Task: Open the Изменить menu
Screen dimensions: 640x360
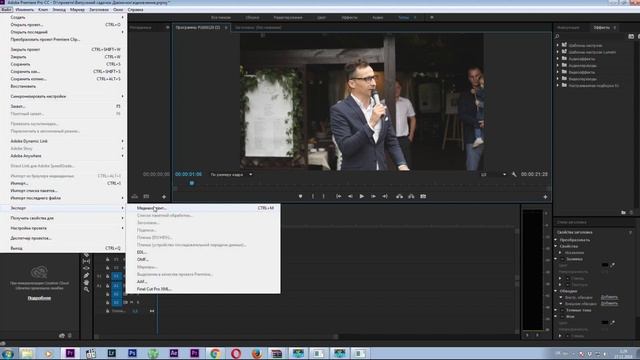Action: 24,9
